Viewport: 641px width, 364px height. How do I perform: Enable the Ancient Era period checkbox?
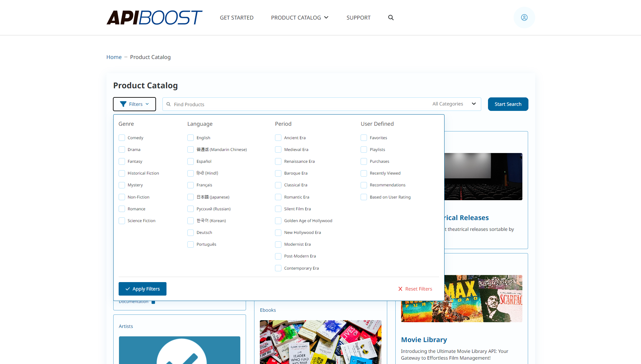pyautogui.click(x=278, y=138)
